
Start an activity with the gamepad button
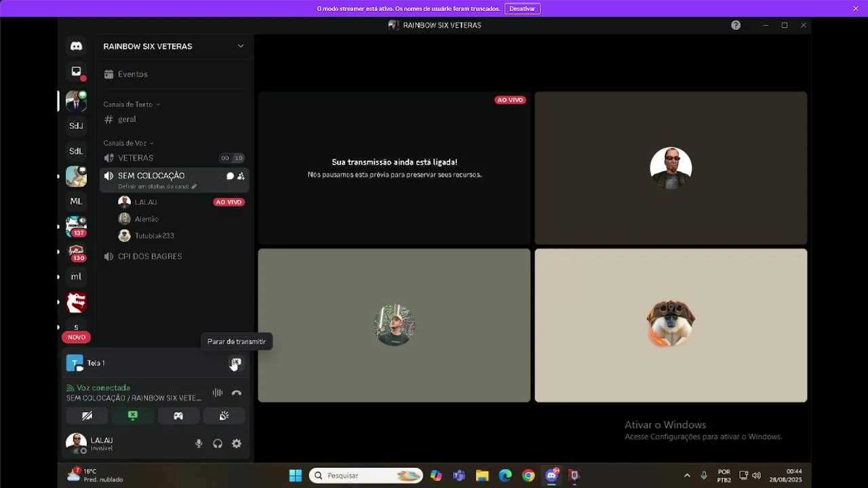pos(178,415)
